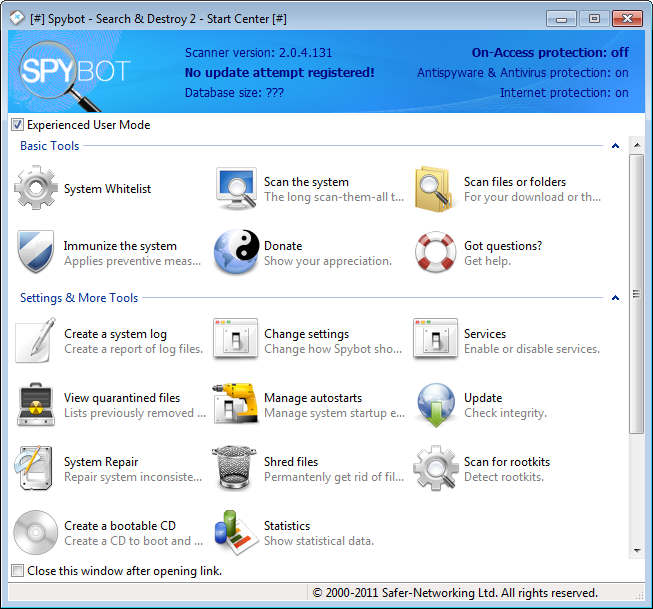Click No update attempt registered message

tap(279, 72)
